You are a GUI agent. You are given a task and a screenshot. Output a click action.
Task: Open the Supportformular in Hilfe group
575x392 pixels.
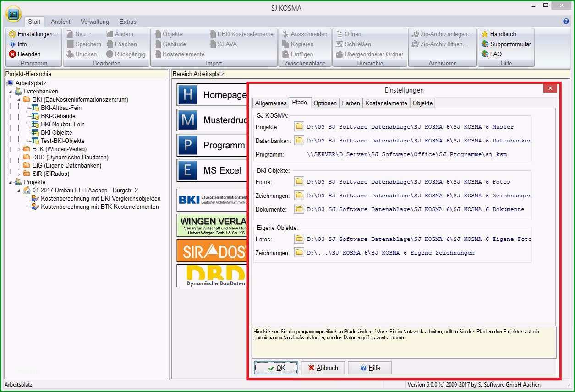pos(506,44)
